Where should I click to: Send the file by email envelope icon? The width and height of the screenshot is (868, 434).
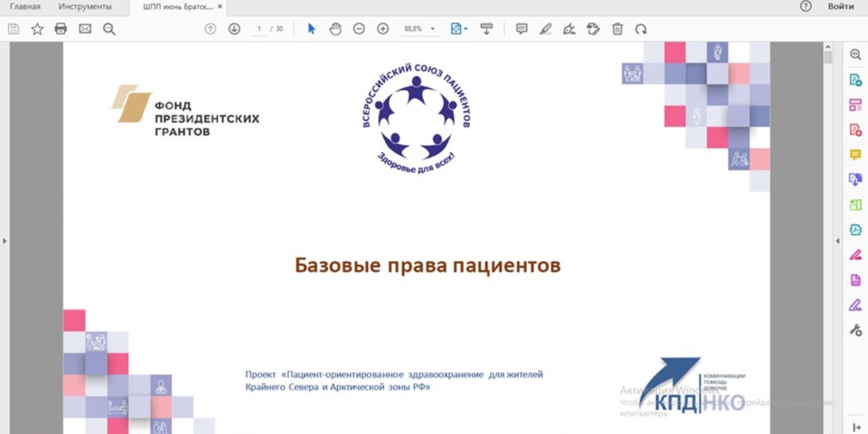point(85,28)
